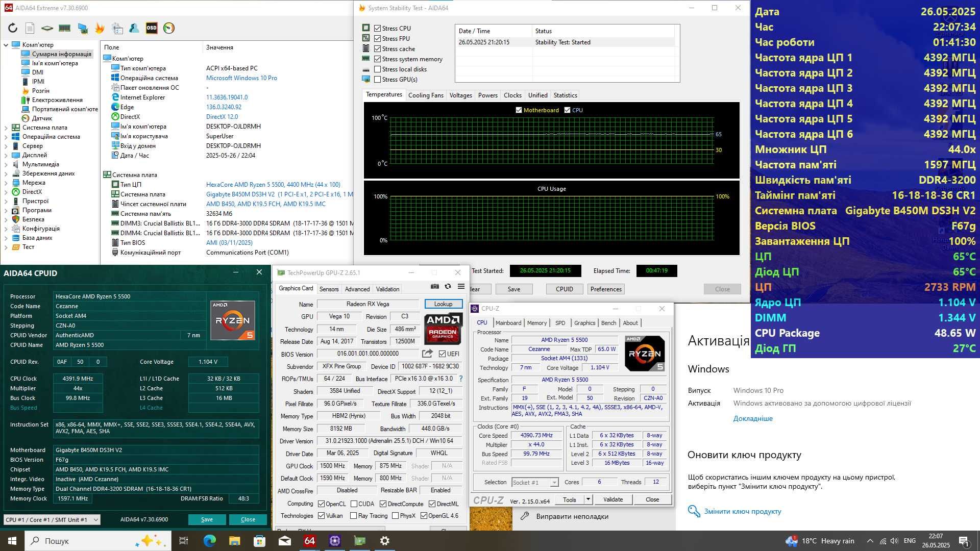Open Task View on the taskbar
The height and width of the screenshot is (551, 980).
coord(184,541)
